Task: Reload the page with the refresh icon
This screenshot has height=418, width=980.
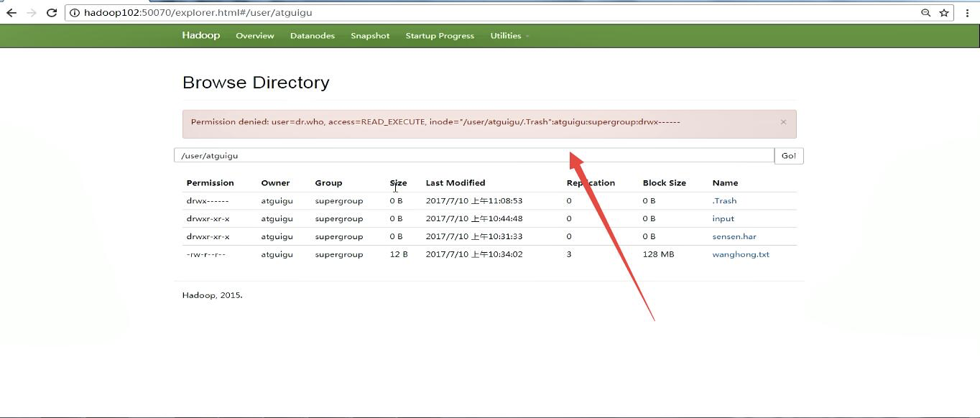Action: pyautogui.click(x=51, y=12)
